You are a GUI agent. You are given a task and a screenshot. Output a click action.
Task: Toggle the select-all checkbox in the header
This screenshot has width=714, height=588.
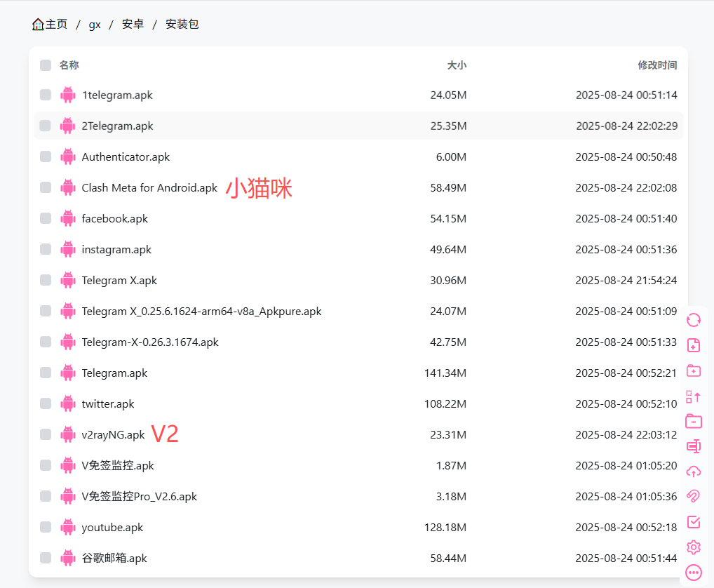46,65
